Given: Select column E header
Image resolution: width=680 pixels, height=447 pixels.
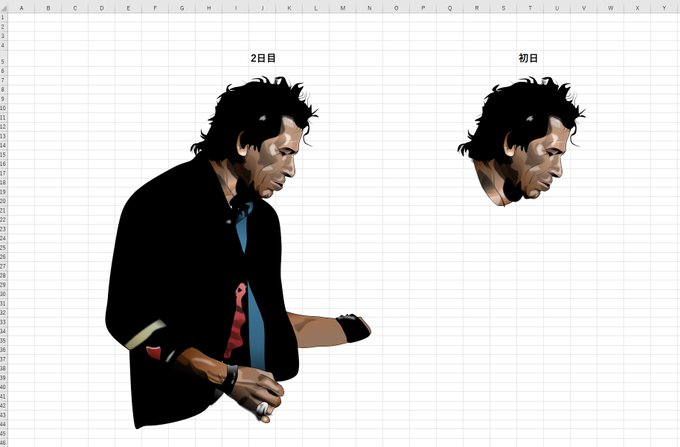Looking at the screenshot, I should [128, 8].
